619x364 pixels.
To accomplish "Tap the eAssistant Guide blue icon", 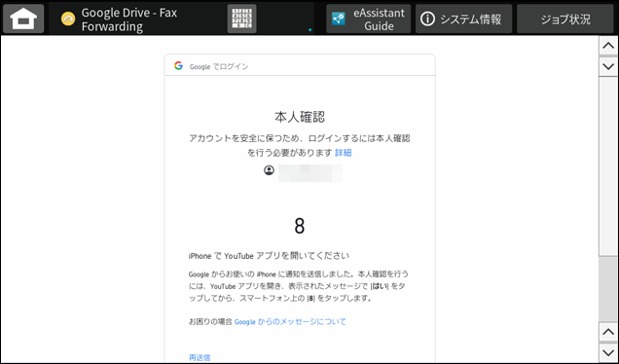I will [339, 18].
